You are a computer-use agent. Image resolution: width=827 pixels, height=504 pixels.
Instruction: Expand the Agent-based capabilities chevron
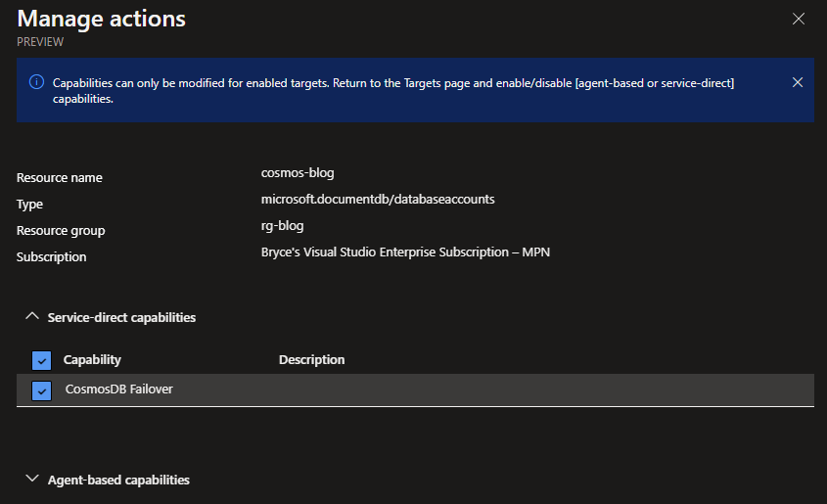(x=31, y=480)
